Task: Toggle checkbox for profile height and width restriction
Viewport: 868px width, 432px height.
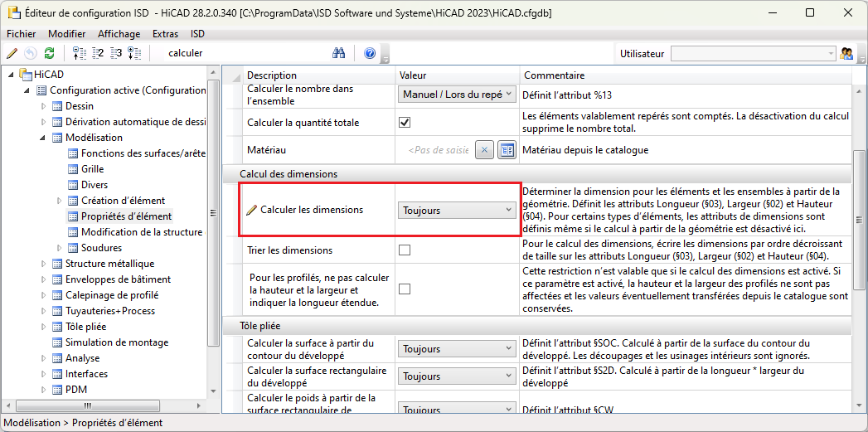Action: [405, 289]
